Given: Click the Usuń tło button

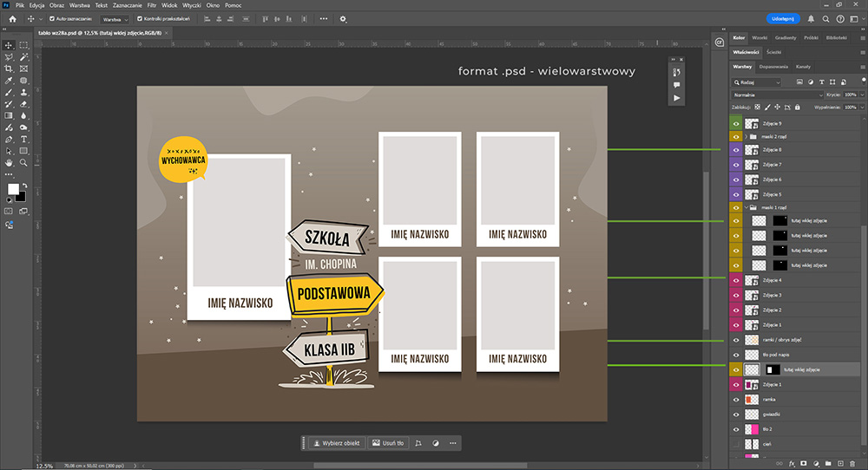Looking at the screenshot, I should pyautogui.click(x=388, y=443).
